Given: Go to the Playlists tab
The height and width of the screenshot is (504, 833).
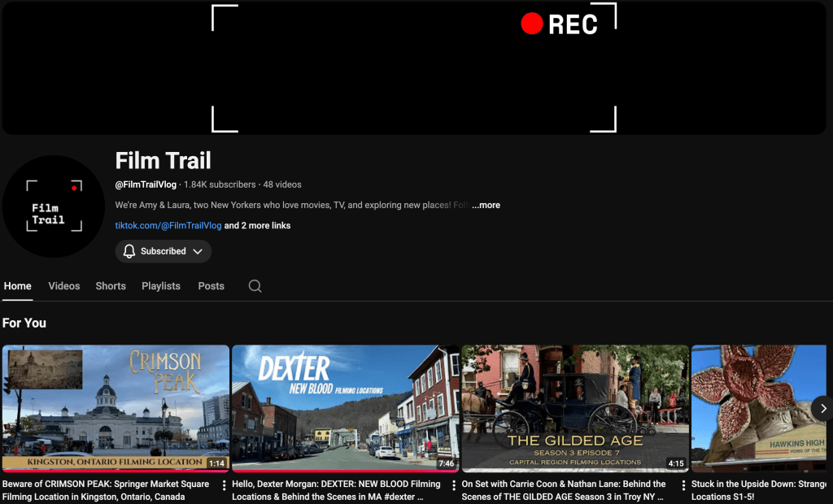Looking at the screenshot, I should [x=161, y=286].
